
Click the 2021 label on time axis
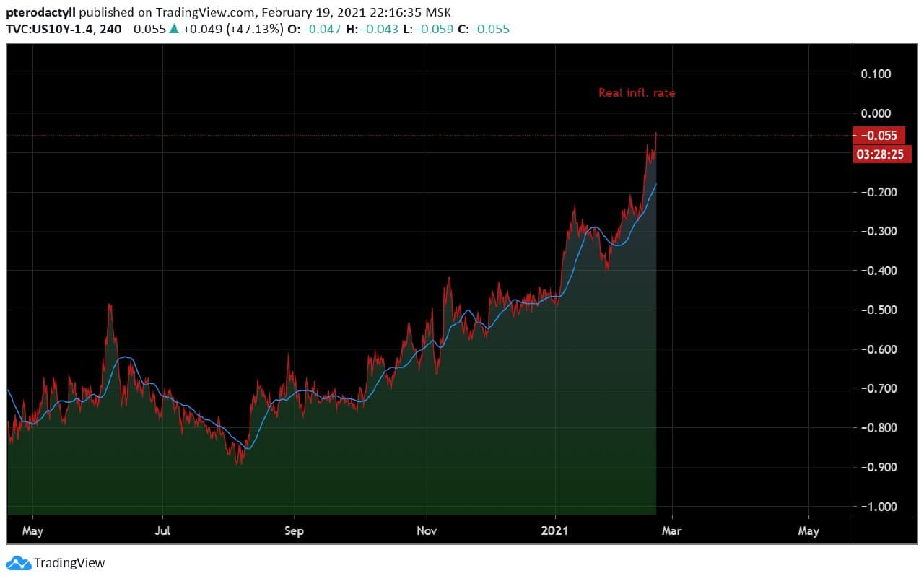click(x=556, y=531)
